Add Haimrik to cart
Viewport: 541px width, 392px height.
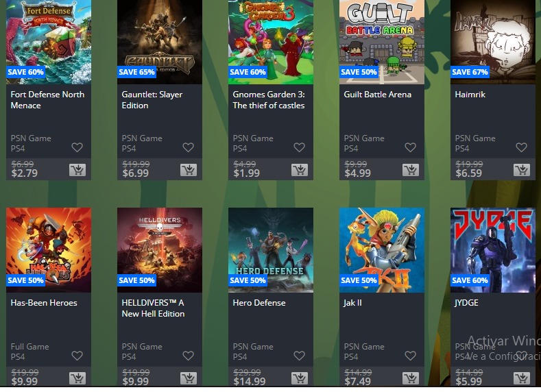[522, 170]
